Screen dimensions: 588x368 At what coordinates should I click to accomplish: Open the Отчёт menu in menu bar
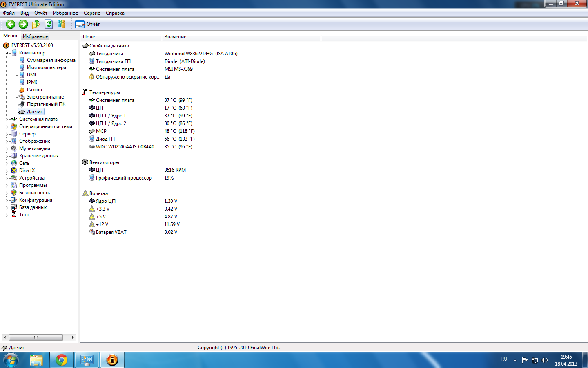[x=41, y=13]
